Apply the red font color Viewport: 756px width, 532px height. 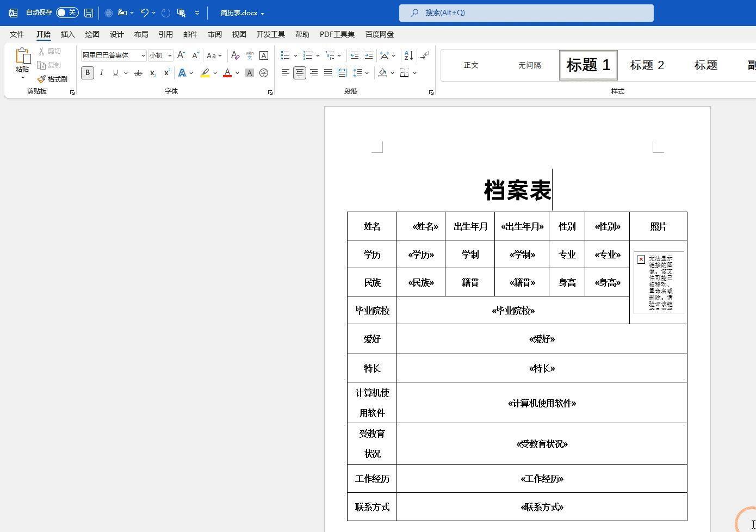[x=227, y=73]
